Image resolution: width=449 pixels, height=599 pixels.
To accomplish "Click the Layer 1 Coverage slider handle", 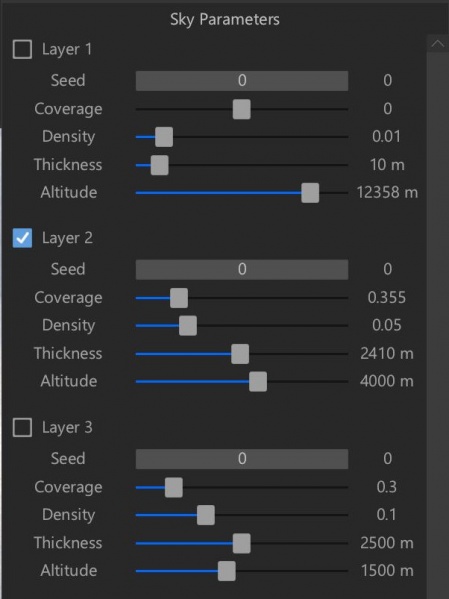I will (x=242, y=109).
